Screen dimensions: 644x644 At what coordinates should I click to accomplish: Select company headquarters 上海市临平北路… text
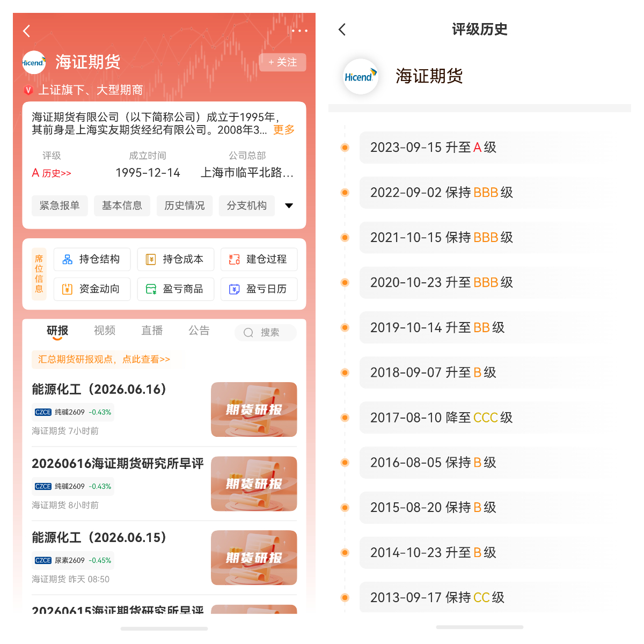(x=247, y=173)
